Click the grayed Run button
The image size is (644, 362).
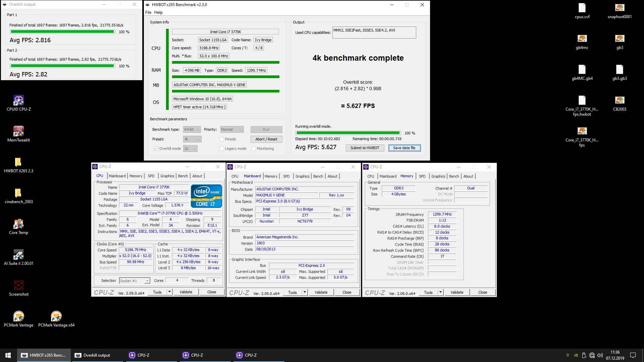(x=266, y=129)
